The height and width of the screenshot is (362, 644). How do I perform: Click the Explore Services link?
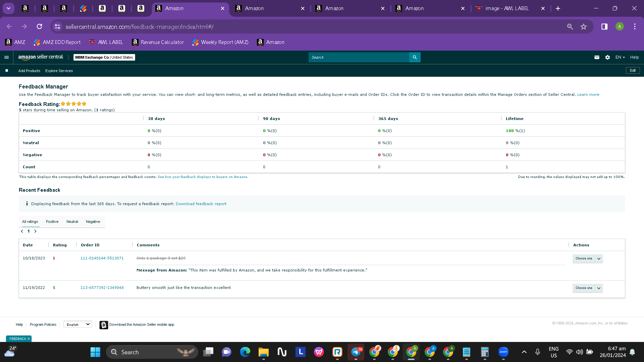[x=59, y=71]
